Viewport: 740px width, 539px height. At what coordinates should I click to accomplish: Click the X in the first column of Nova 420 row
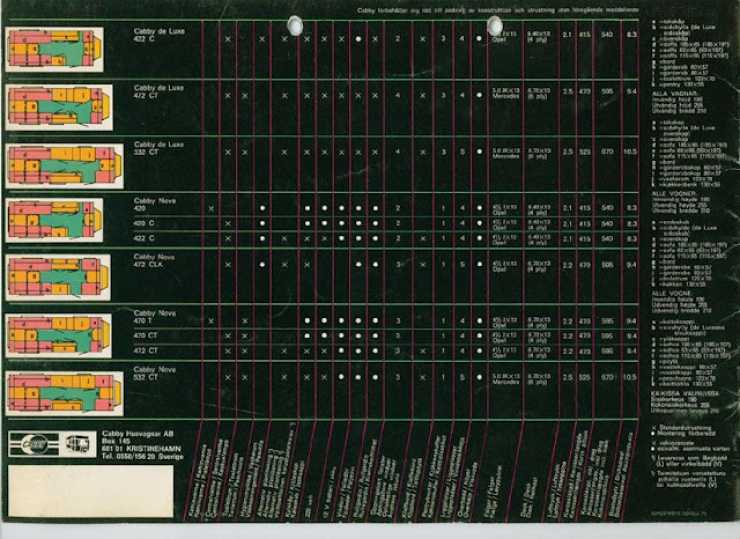point(211,208)
